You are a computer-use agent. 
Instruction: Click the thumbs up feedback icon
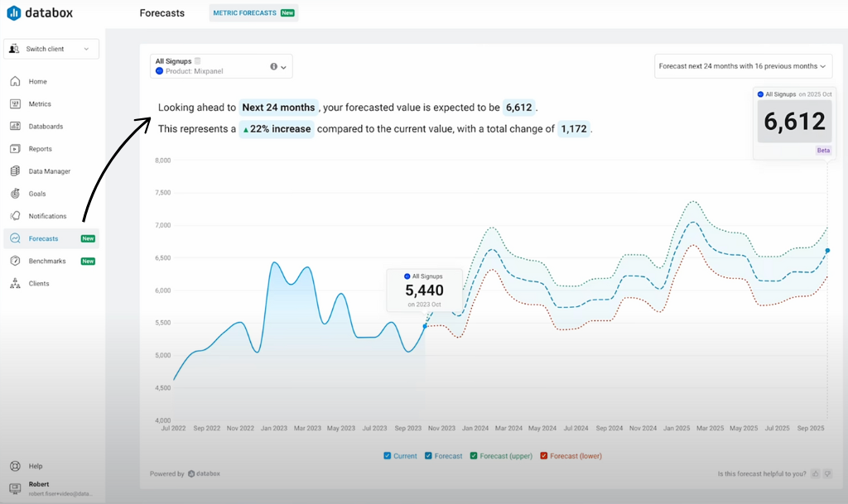[x=816, y=473]
